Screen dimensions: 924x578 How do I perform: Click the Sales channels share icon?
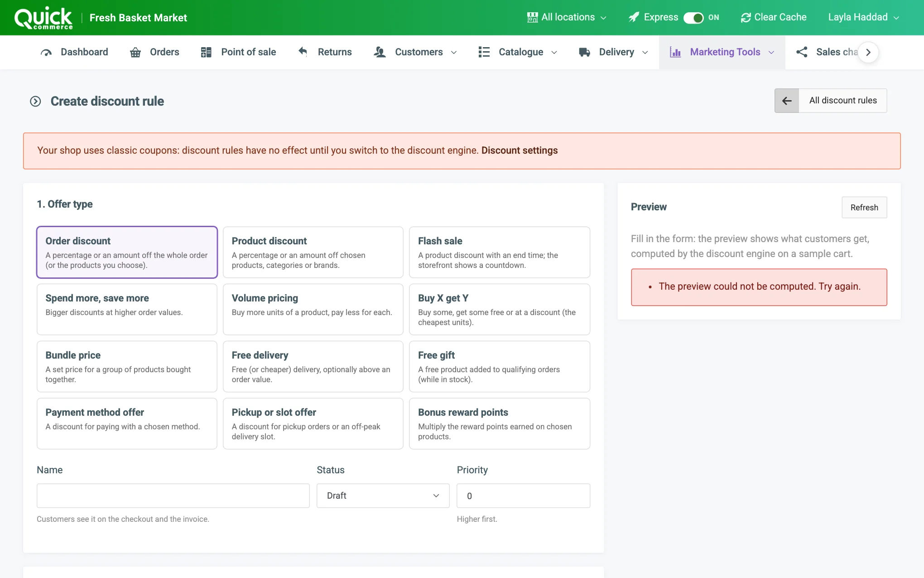pyautogui.click(x=802, y=52)
